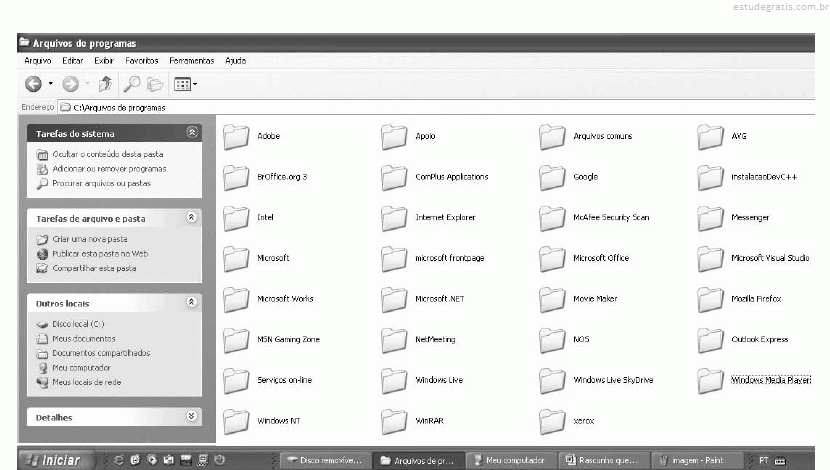
Task: Switch to imagem - Paint taskbar window
Action: pos(695,460)
